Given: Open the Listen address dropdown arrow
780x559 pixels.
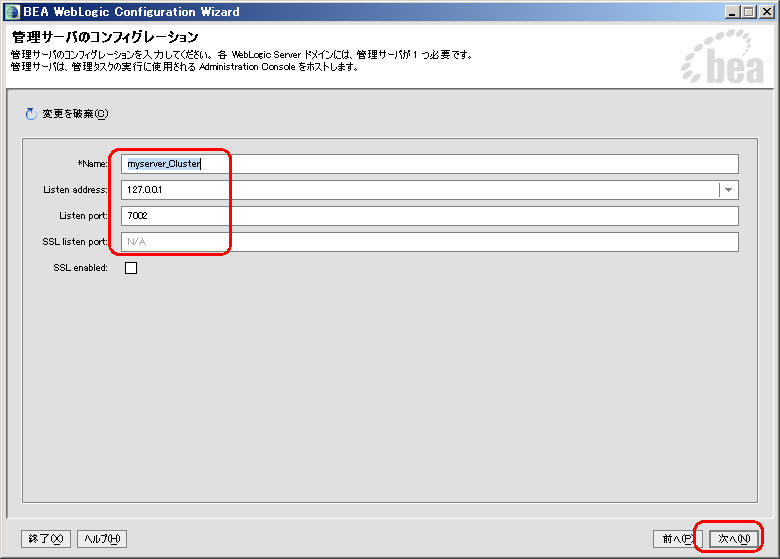Looking at the screenshot, I should coord(729,190).
